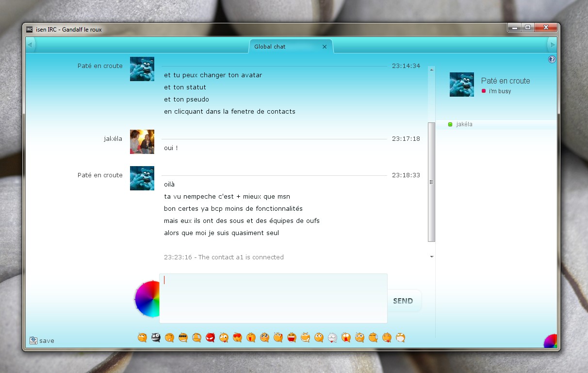Screen dimensions: 588x373
Task: Click jakéla's avatar in the chat
Action: pyautogui.click(x=142, y=142)
